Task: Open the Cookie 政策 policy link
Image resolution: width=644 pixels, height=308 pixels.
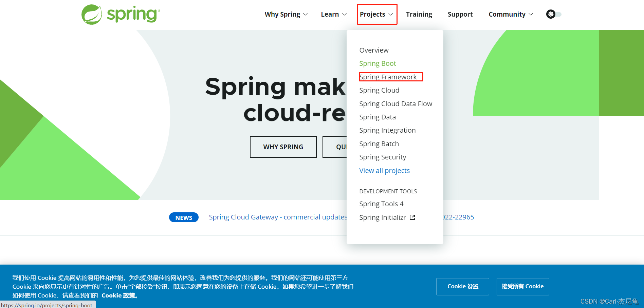Action: 121,295
